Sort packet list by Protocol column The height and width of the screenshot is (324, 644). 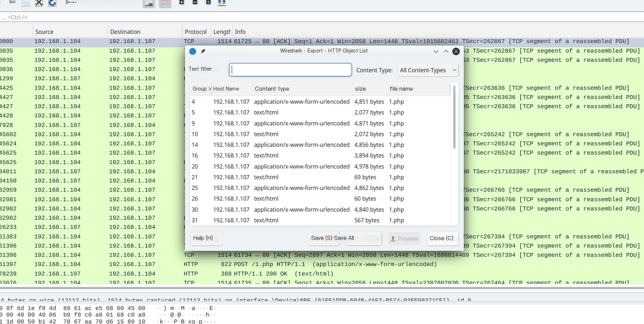[197, 32]
